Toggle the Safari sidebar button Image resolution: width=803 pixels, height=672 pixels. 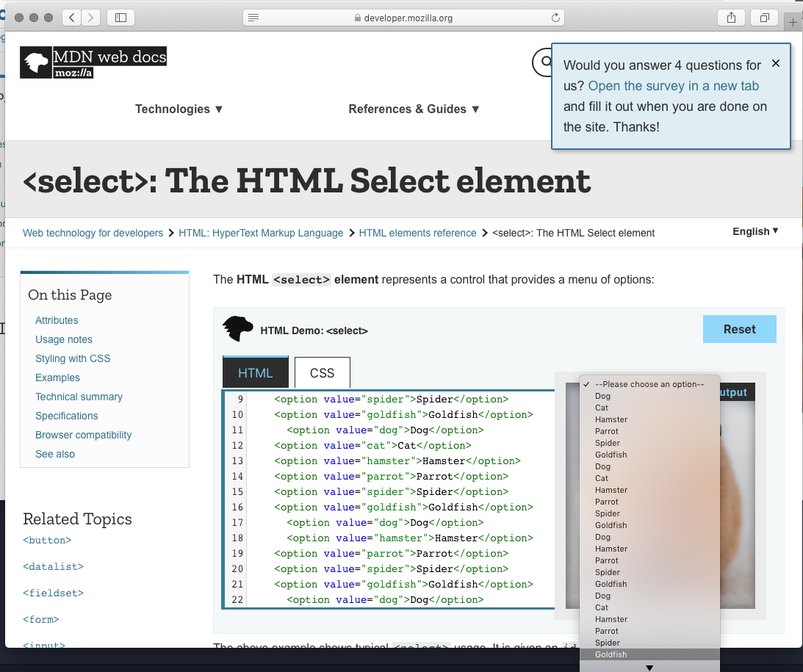[121, 18]
